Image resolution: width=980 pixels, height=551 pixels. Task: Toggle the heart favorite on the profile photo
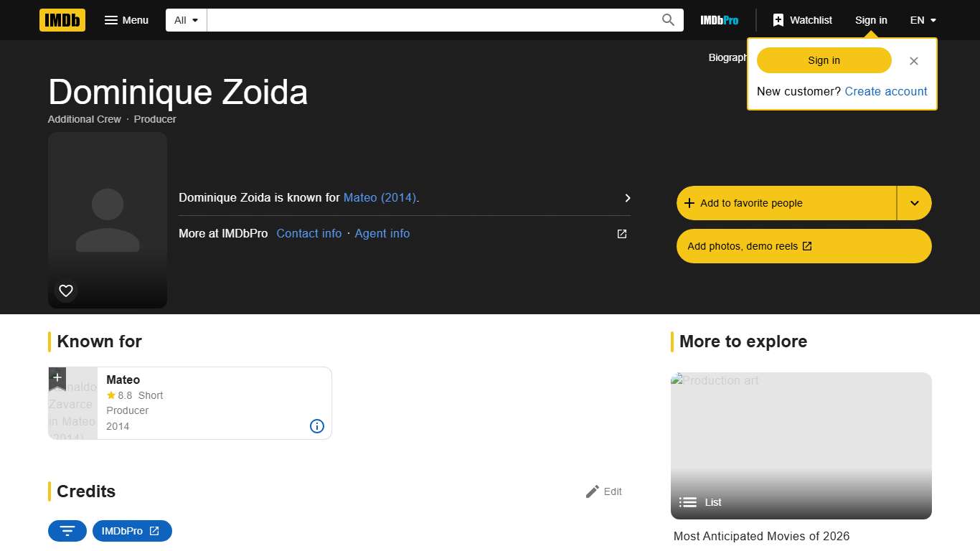pyautogui.click(x=65, y=291)
